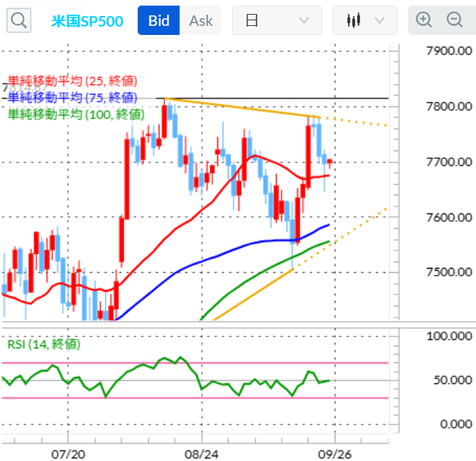Click the 7700.00 price axis label
Screen dimensions: 476x461
[x=449, y=162]
